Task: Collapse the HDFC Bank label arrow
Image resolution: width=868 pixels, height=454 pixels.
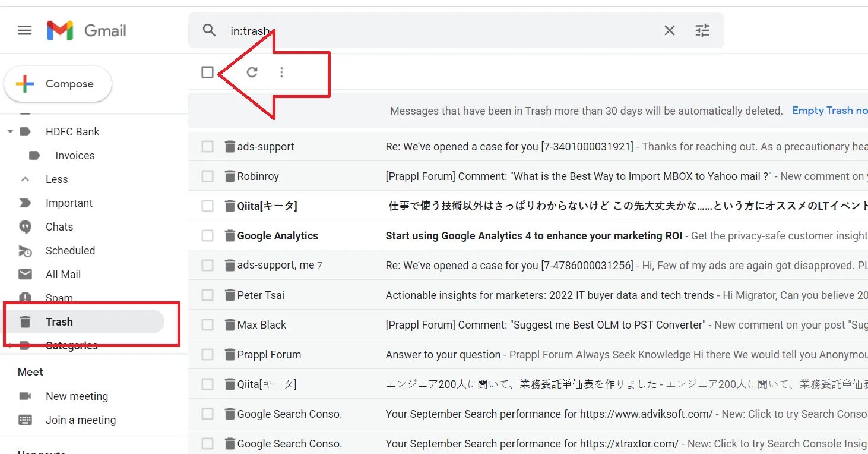Action: point(9,131)
